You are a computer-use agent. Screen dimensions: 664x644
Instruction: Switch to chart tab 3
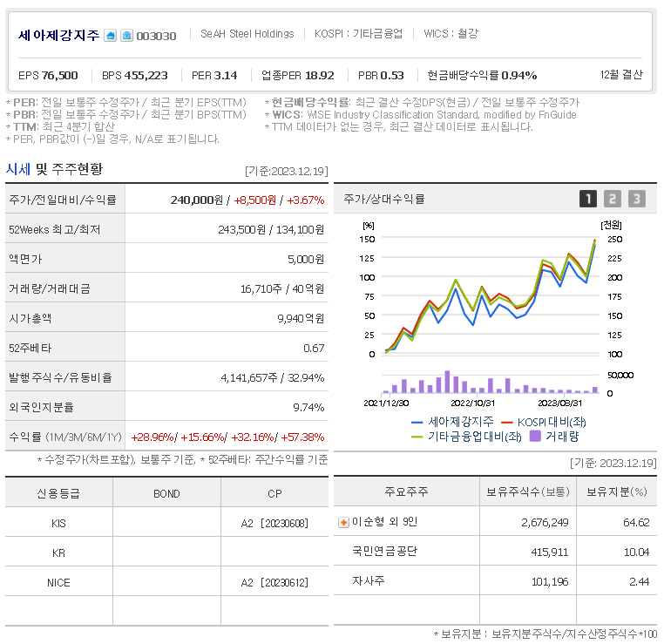coord(636,199)
